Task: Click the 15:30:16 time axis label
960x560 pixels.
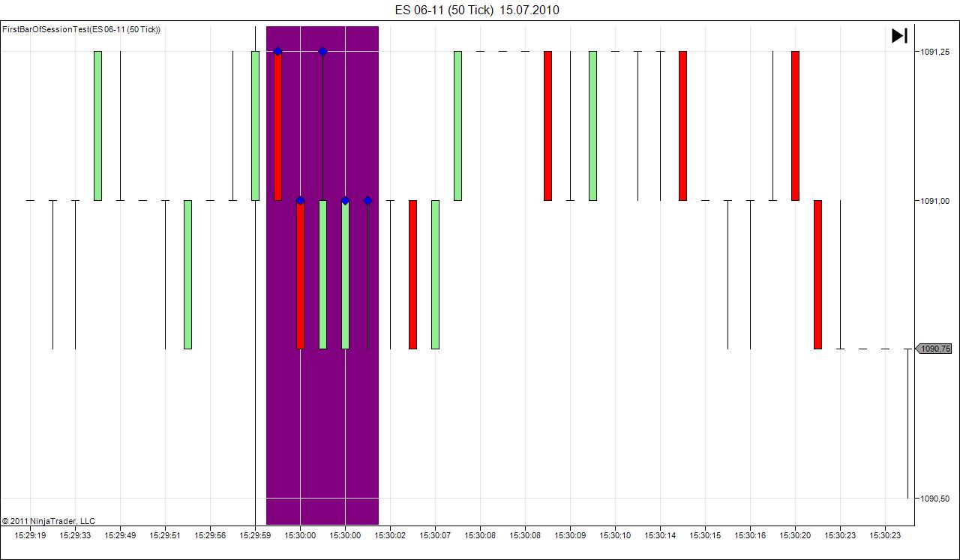Action: [x=750, y=535]
